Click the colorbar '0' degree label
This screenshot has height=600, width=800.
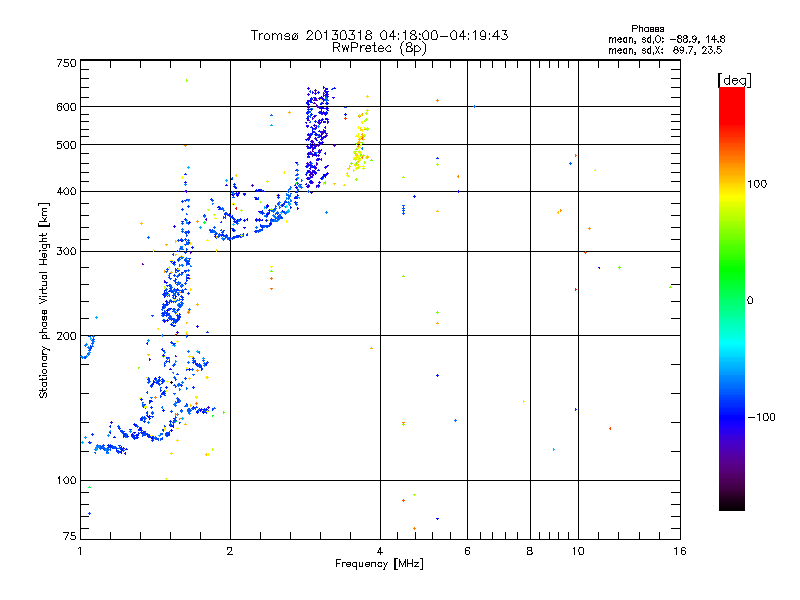pyautogui.click(x=750, y=300)
